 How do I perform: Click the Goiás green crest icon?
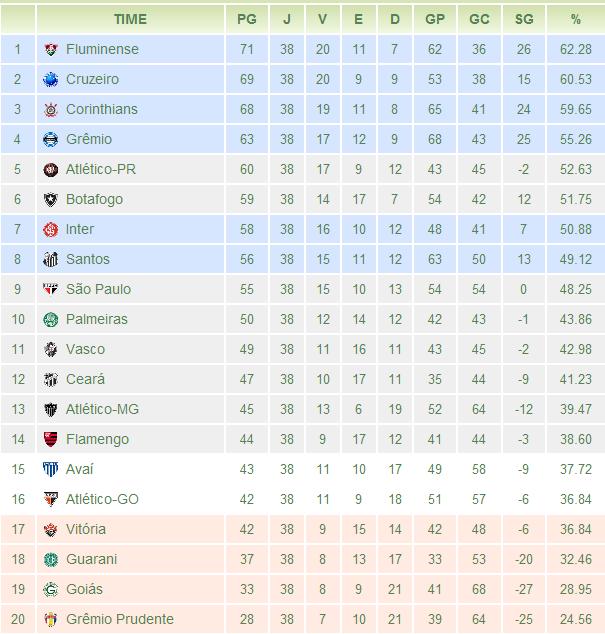point(51,589)
